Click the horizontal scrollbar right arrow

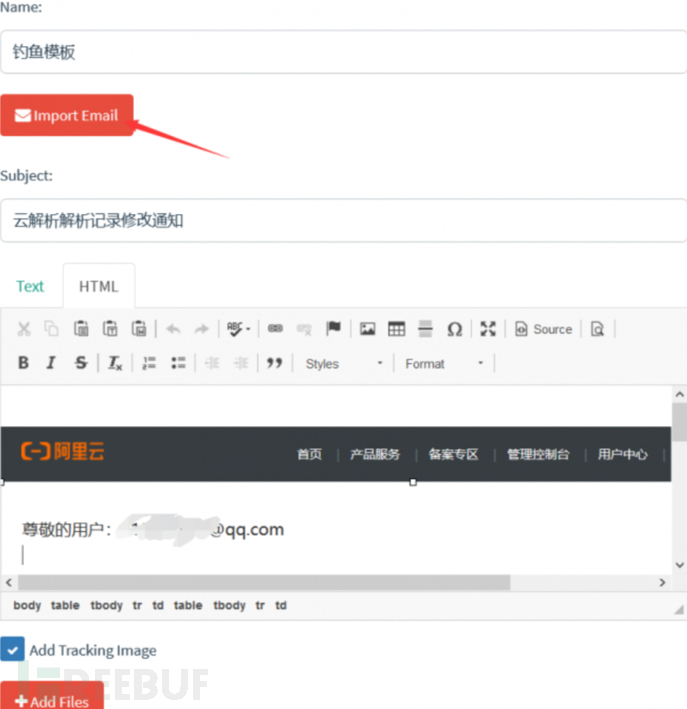tap(662, 582)
